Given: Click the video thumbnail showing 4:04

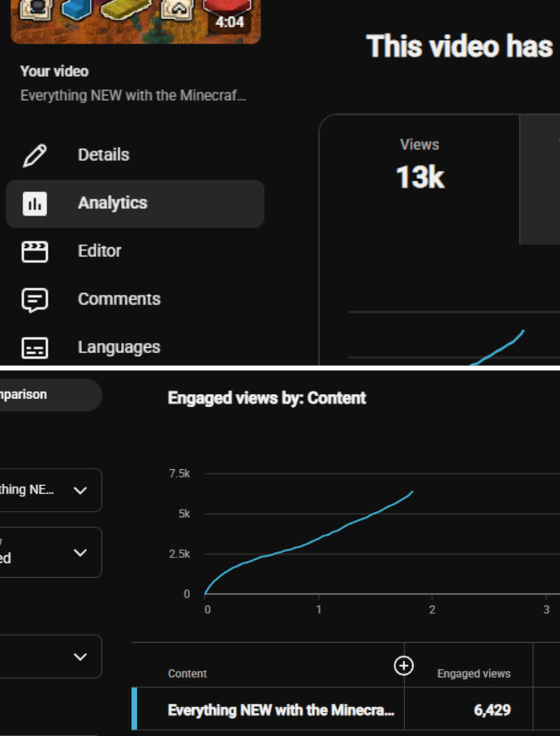Looking at the screenshot, I should click(x=136, y=21).
